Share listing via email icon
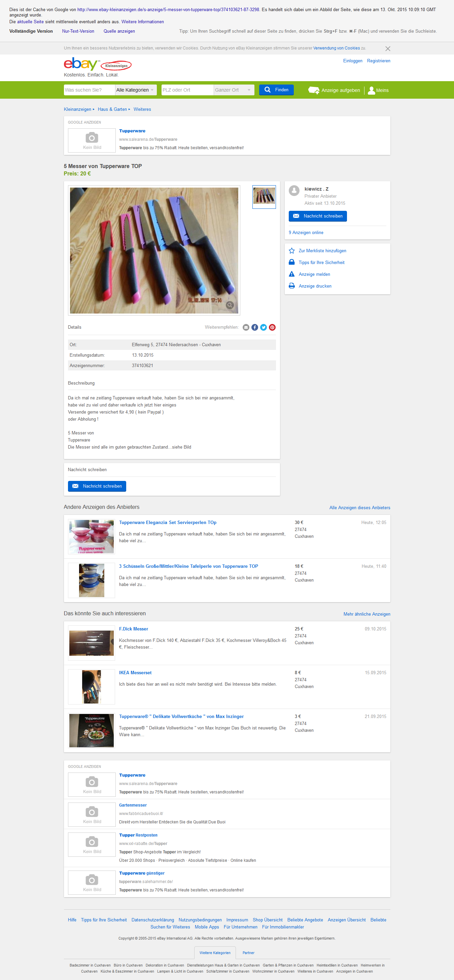 (x=246, y=327)
